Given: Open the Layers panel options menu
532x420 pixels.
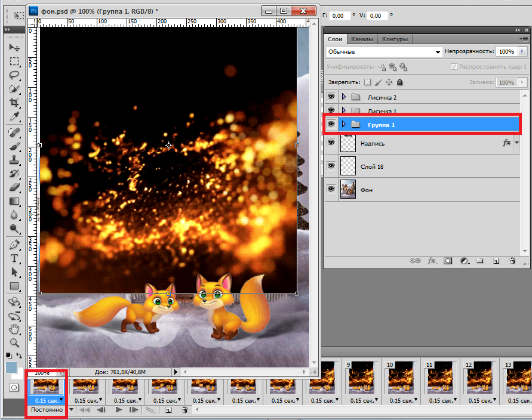Looking at the screenshot, I should [523, 39].
